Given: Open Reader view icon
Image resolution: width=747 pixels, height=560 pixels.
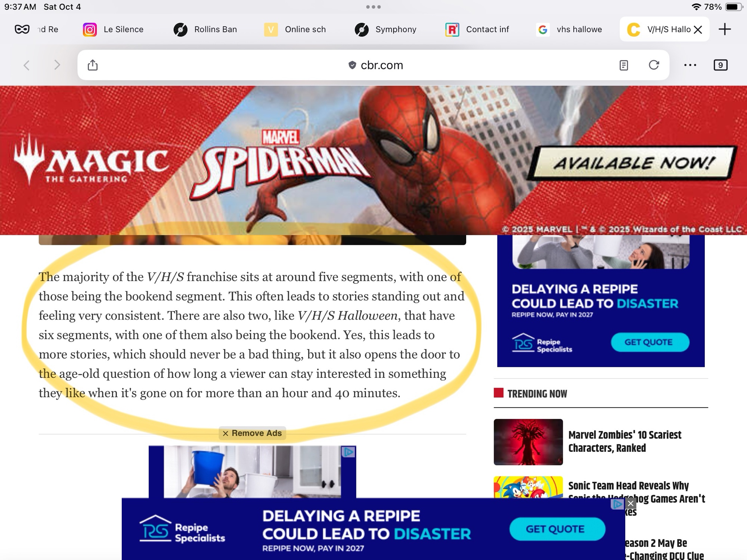Looking at the screenshot, I should coord(623,65).
